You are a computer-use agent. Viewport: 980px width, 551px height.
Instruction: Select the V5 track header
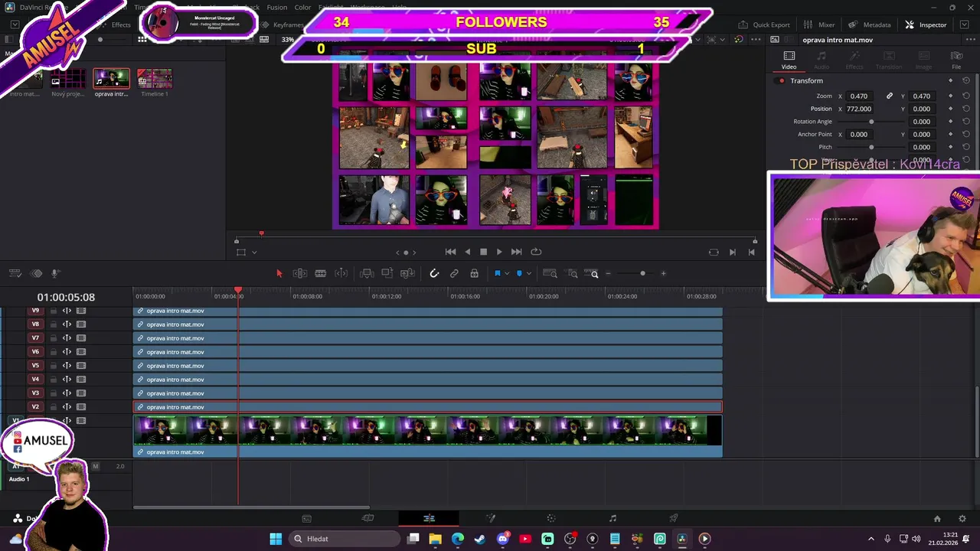35,366
